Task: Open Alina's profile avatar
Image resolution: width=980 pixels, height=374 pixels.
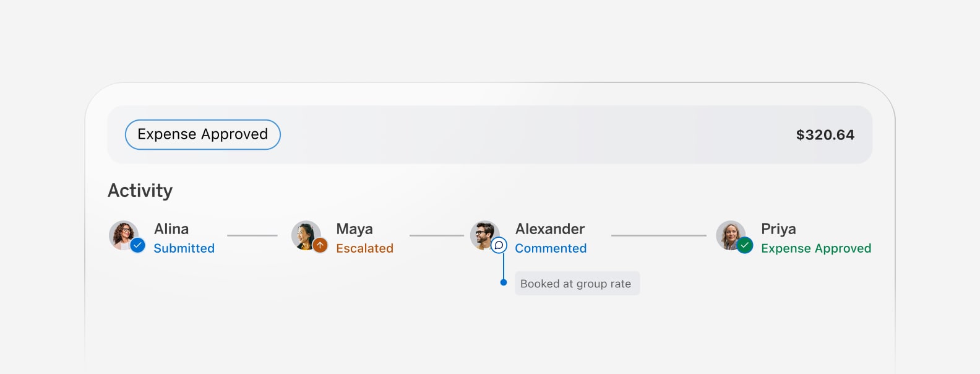Action: [x=124, y=235]
